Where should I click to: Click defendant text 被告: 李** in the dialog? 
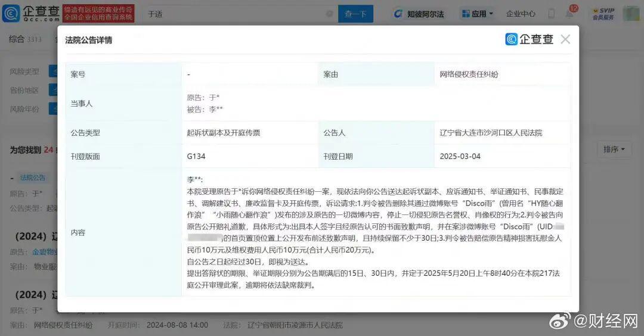coord(205,110)
